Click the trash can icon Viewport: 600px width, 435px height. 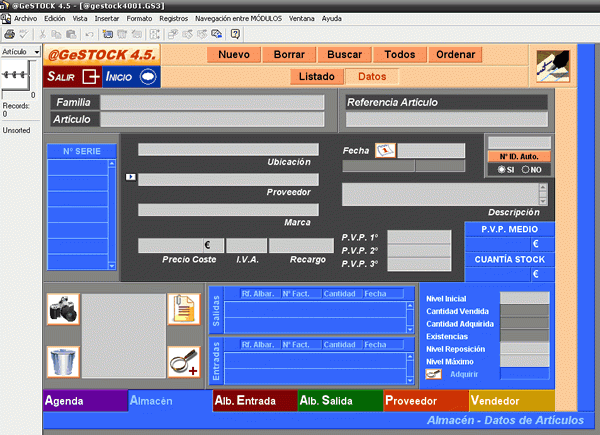63,362
